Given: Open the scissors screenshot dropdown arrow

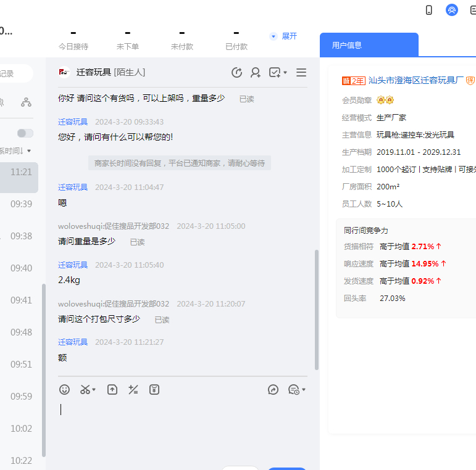Looking at the screenshot, I should [94, 390].
